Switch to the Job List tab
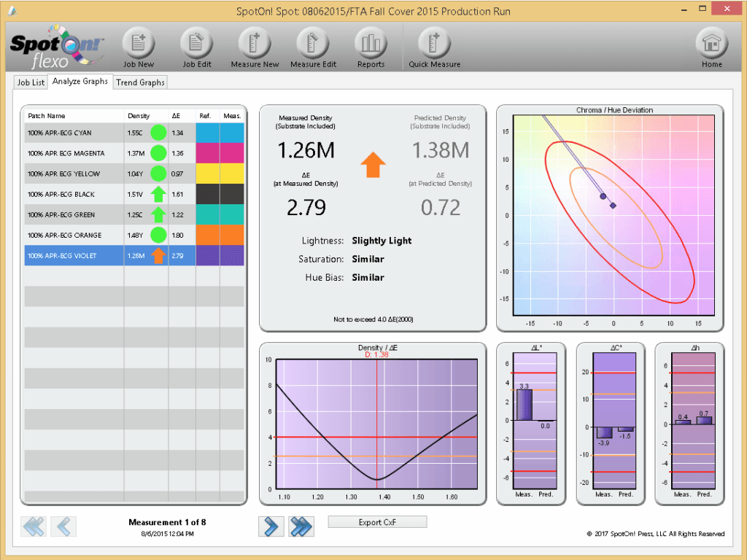The width and height of the screenshot is (747, 560). click(x=30, y=82)
